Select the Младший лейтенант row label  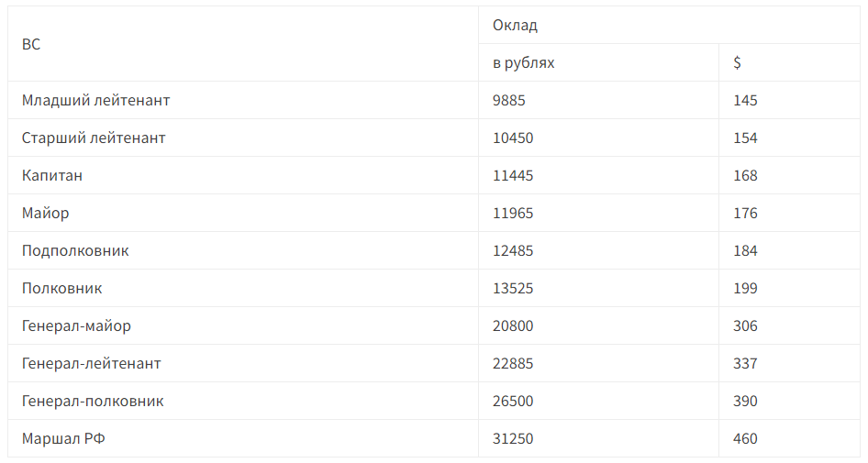tap(95, 101)
